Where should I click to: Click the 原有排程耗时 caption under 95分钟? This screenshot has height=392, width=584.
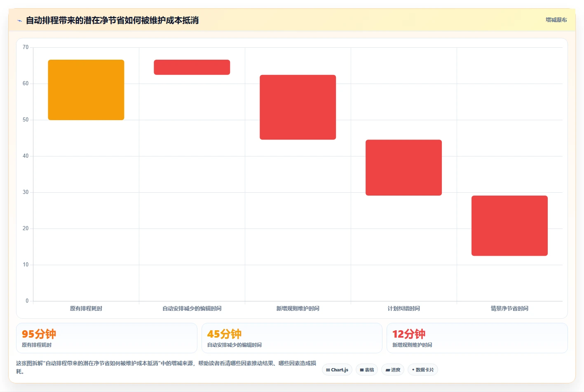[x=37, y=345]
